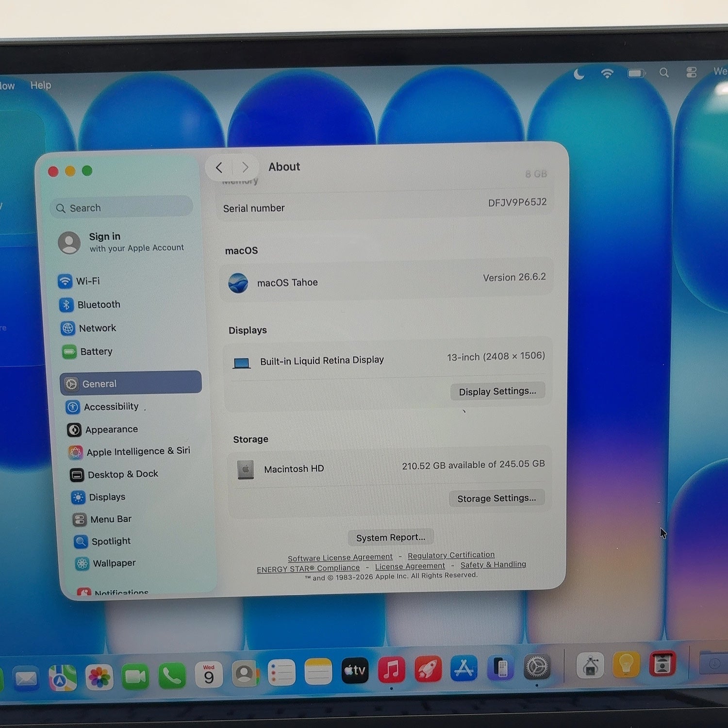
Task: Sign in with your Apple Account
Action: click(x=121, y=242)
